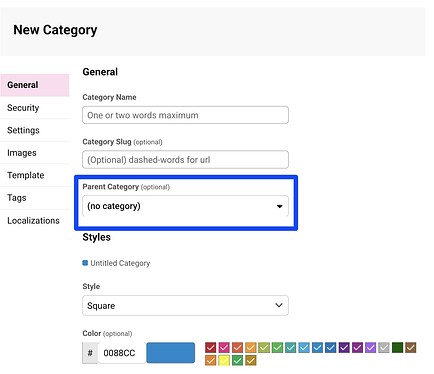Click the 'Styles' section heading

[x=96, y=237]
